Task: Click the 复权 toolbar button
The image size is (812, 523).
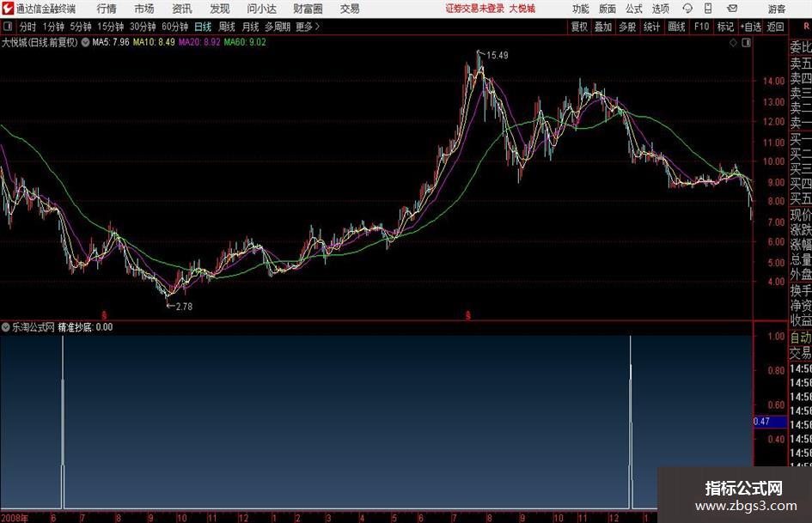Action: (x=579, y=27)
